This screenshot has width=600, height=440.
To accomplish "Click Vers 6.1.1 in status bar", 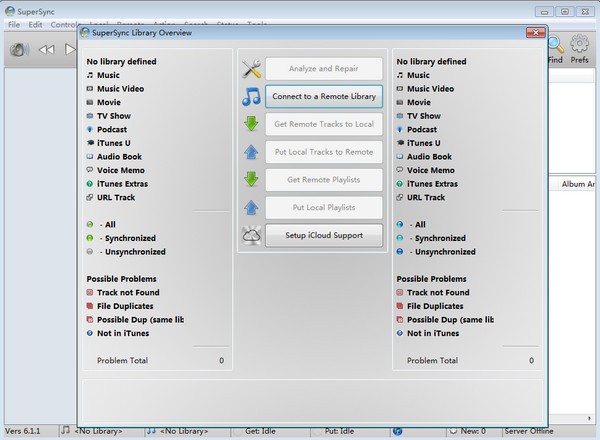I will (x=23, y=431).
